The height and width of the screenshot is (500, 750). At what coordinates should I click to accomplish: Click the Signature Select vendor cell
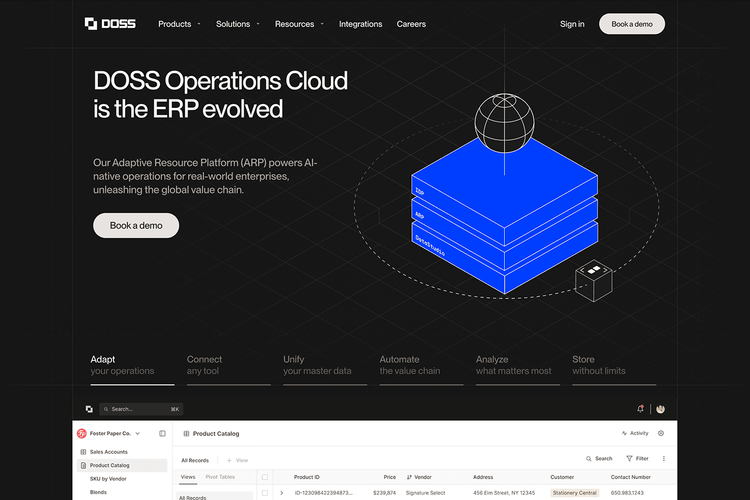pyautogui.click(x=425, y=493)
